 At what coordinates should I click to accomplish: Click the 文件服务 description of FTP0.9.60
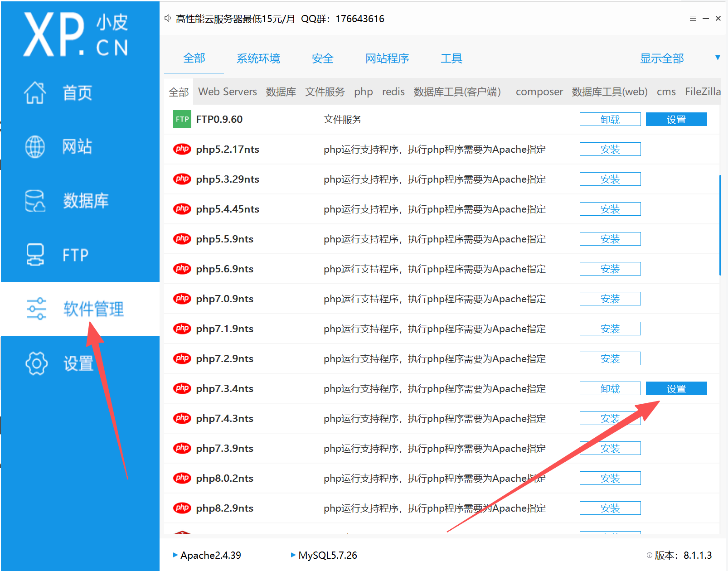pos(342,119)
